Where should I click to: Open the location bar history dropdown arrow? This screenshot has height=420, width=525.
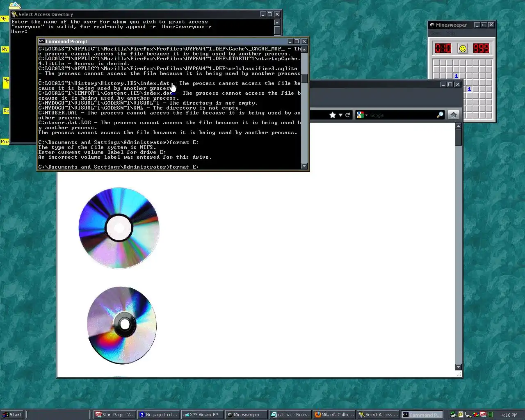click(x=340, y=115)
